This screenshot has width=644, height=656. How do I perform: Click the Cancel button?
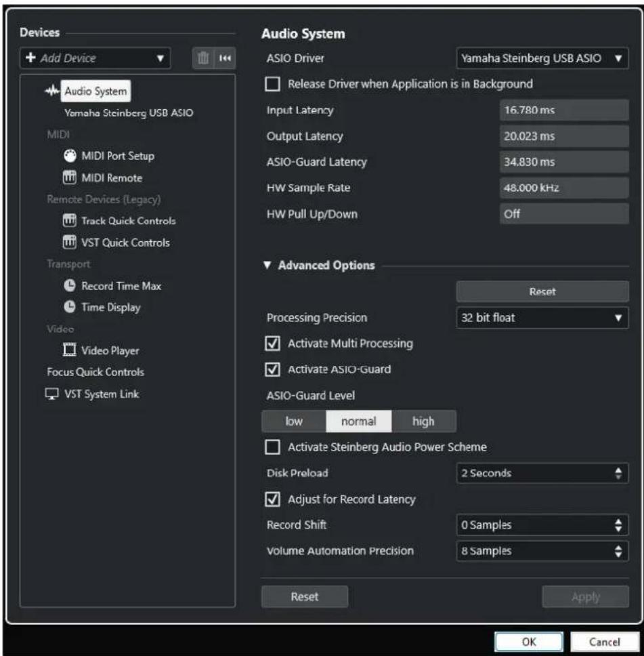[604, 641]
